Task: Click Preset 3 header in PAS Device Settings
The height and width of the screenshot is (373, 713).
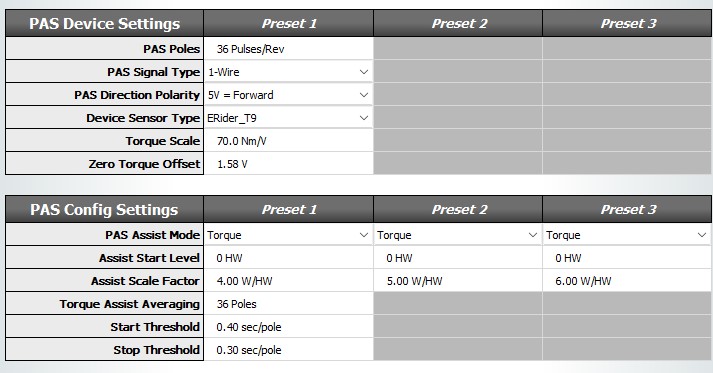Action: 627,23
